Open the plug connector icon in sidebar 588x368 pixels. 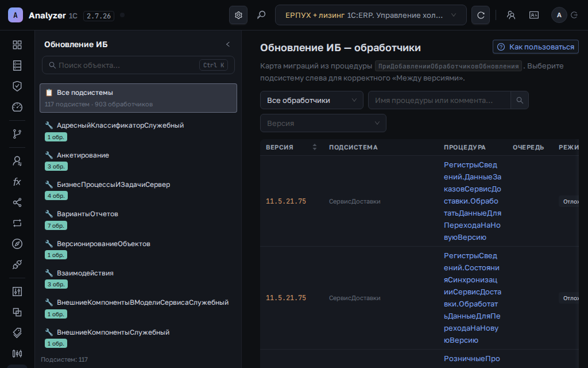point(17,264)
